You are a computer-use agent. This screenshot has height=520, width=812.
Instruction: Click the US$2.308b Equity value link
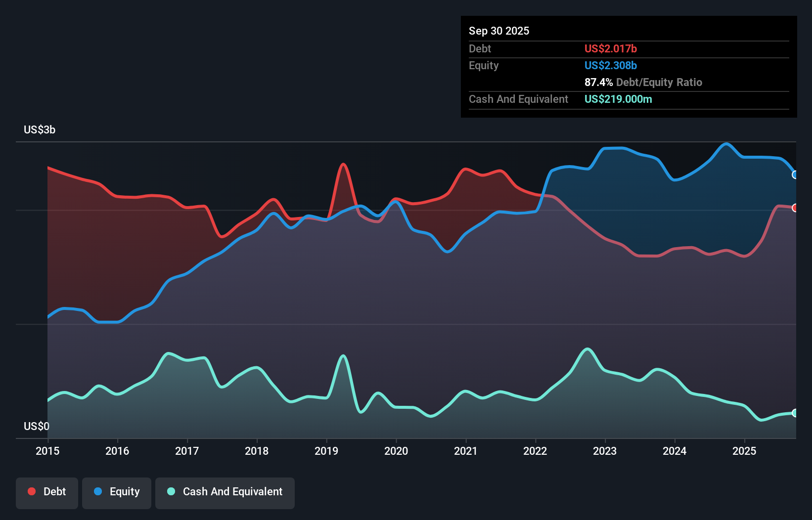coord(611,65)
